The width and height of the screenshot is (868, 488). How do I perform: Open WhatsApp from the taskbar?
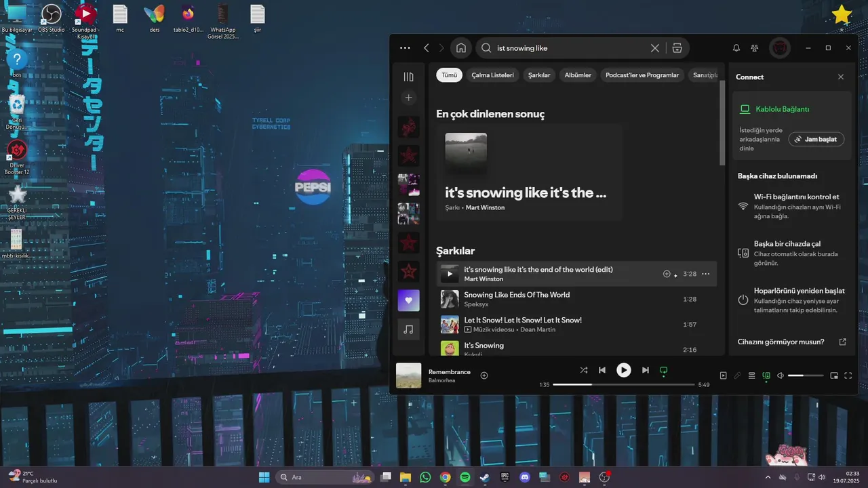(x=425, y=477)
